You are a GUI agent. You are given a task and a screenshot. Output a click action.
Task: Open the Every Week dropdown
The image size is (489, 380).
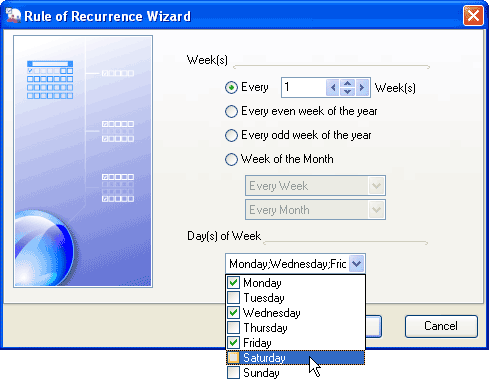377,186
